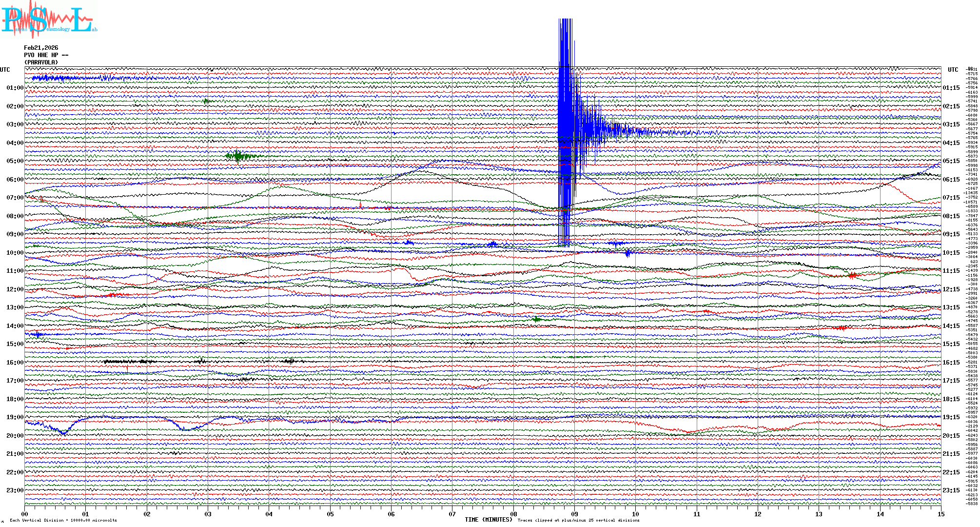This screenshot has height=527, width=980.
Task: Click the (PARAVOLA) station name
Action: click(41, 62)
